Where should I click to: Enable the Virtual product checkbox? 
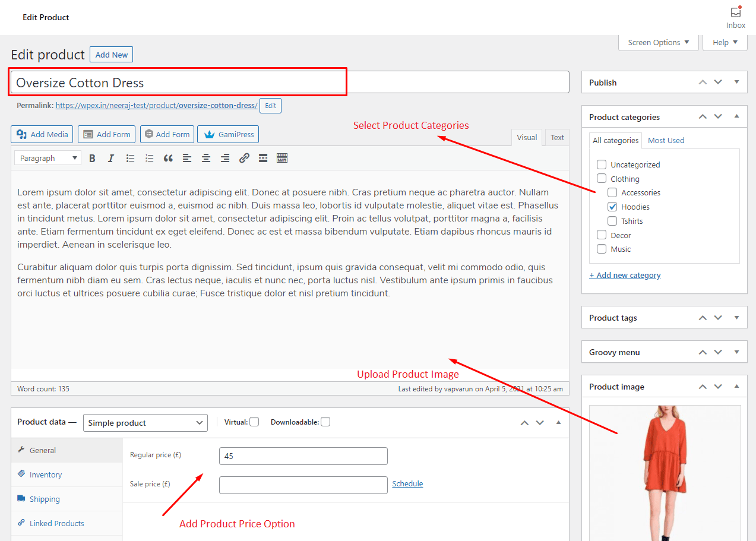pos(254,422)
